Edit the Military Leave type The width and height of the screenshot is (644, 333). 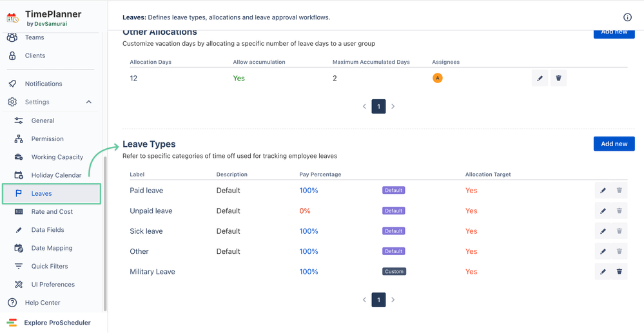(x=603, y=271)
